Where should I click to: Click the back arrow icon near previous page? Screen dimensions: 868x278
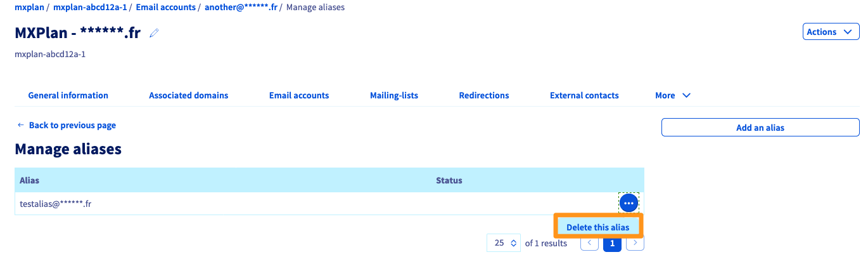(x=21, y=125)
